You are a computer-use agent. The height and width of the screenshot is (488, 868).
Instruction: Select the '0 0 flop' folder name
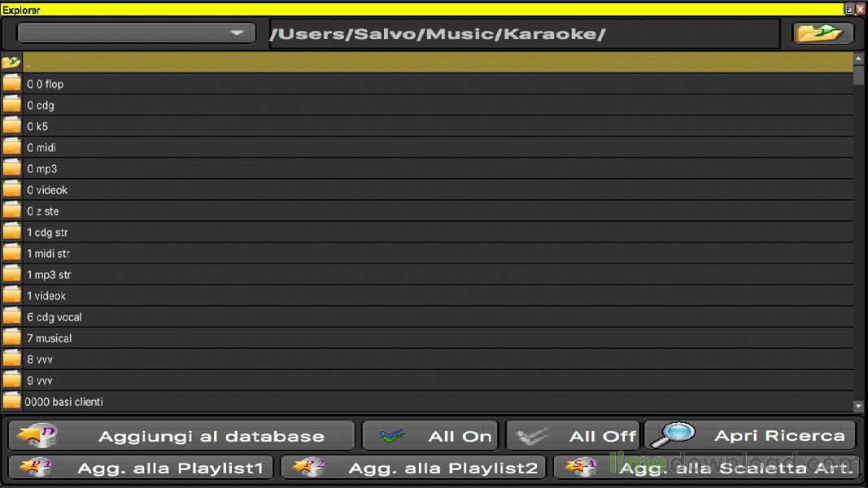[46, 84]
